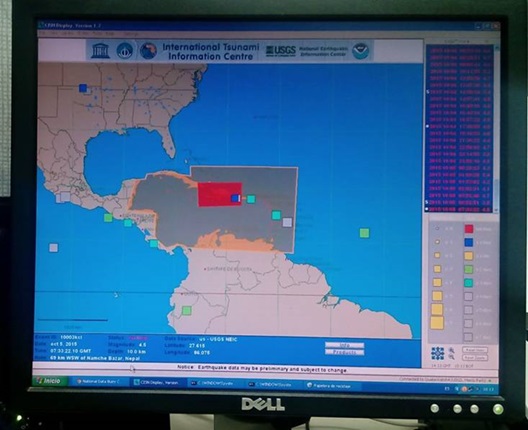Click location text '69 km WSW of Namche Bazar, Nepal'
The height and width of the screenshot is (430, 528).
[95, 358]
